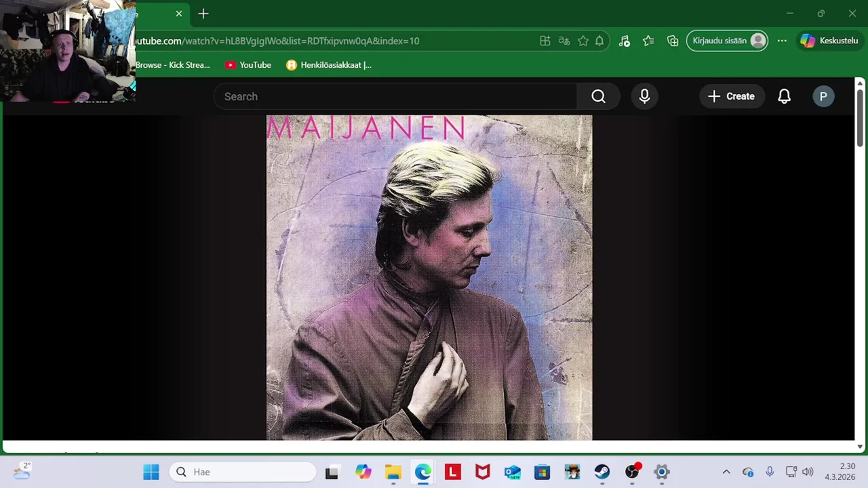Screen dimensions: 868x488
Task: Open McAfee from the taskbar
Action: tap(483, 472)
